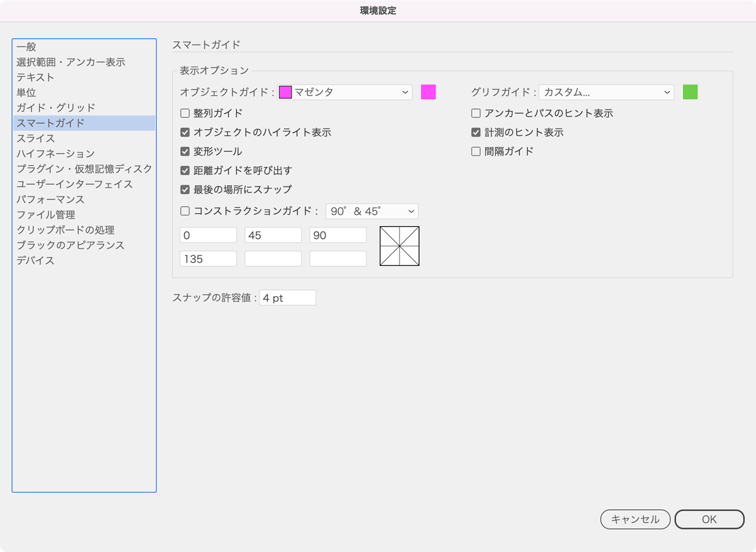Open パフォーマンス preferences

tap(84, 199)
